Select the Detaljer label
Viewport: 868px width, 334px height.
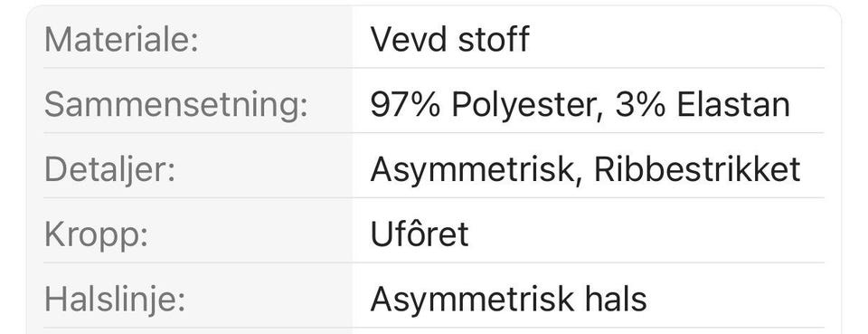(109, 169)
